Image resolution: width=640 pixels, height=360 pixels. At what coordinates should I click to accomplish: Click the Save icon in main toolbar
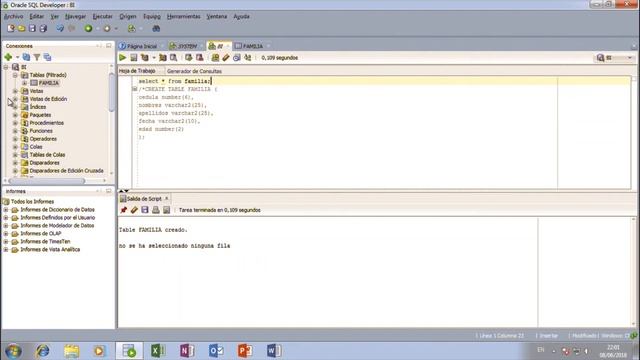coord(32,29)
